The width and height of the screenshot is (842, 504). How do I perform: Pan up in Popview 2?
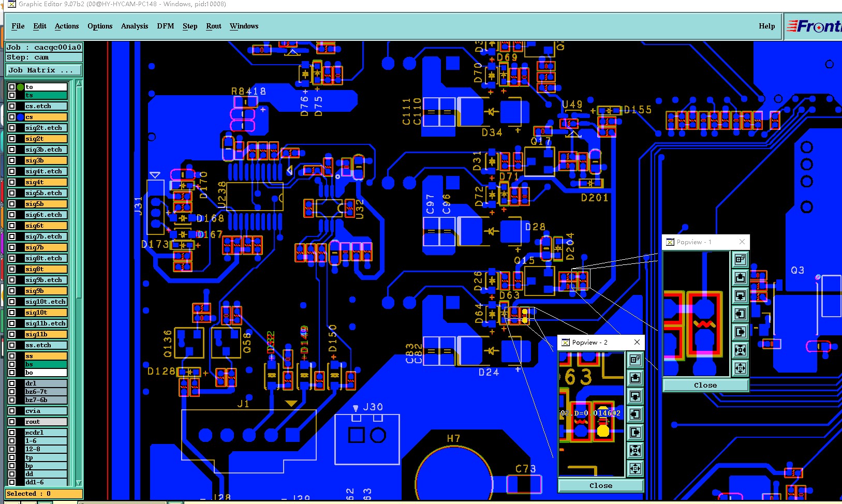635,378
